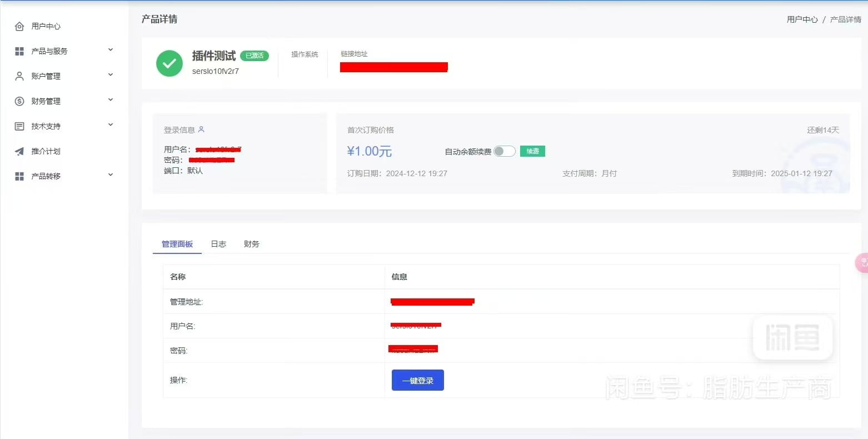The height and width of the screenshot is (439, 868).
Task: Click the paper plane icon for 推介计划
Action: [x=19, y=151]
